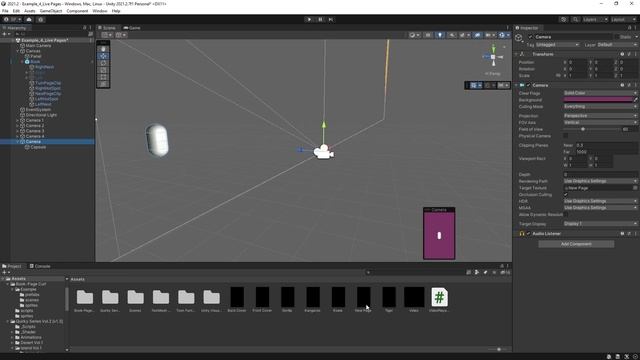The width and height of the screenshot is (640, 360).
Task: Select Directional Light in the Hierarchy
Action: point(41,115)
